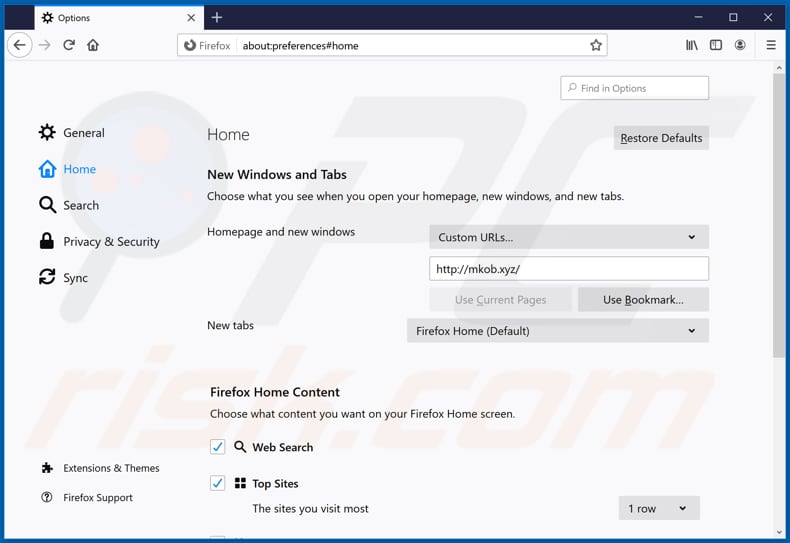Open a new tab with plus
The image size is (790, 543).
point(217,18)
